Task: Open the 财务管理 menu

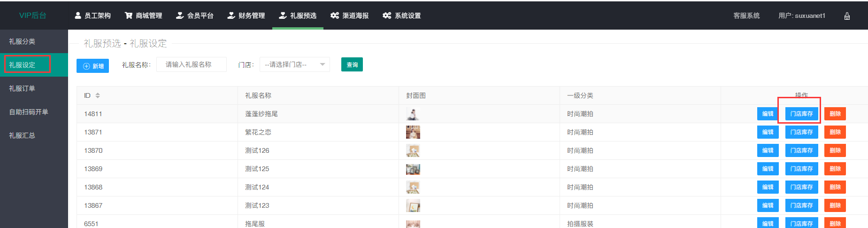Action: 246,16
